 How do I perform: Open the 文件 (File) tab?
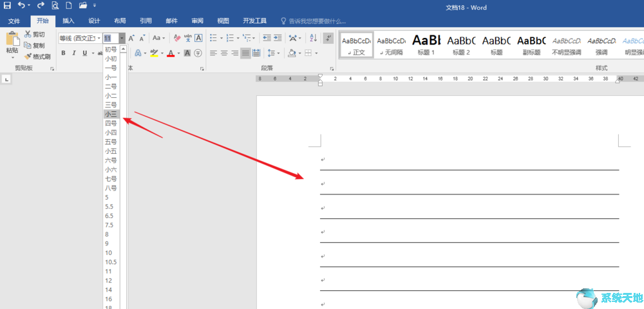[x=14, y=21]
